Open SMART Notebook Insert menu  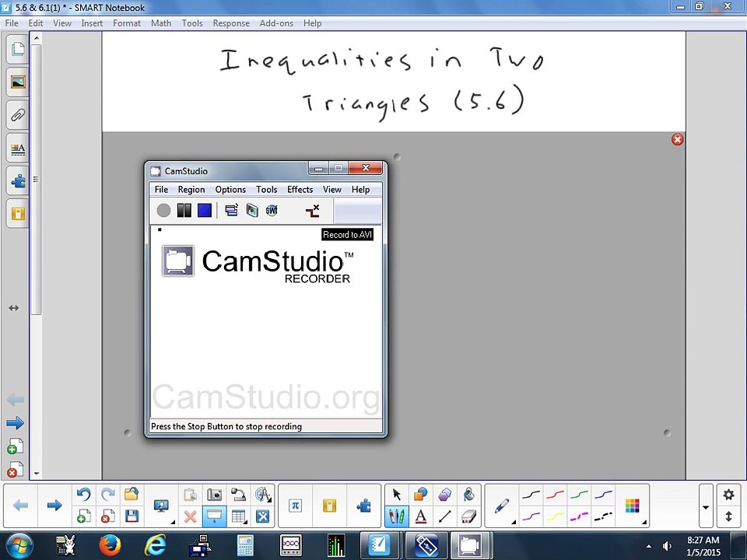[92, 23]
